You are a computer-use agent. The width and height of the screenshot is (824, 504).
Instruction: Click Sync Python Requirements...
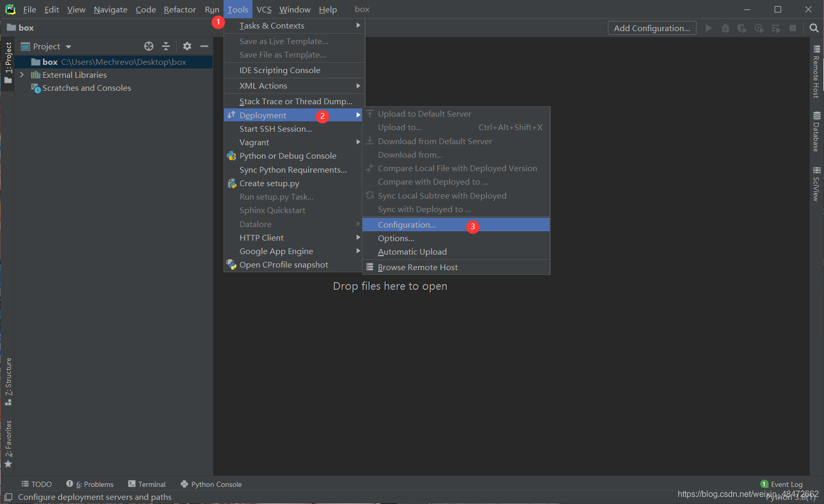(x=294, y=170)
